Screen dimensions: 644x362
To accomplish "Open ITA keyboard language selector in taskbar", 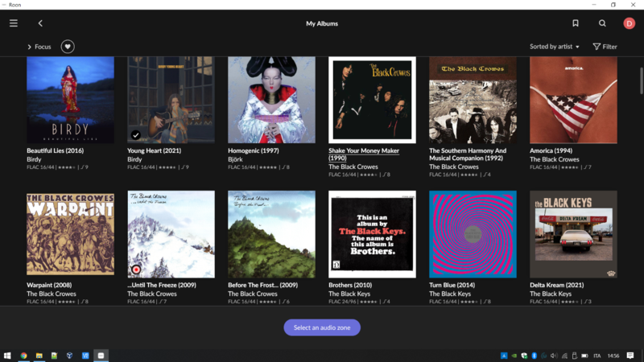I will tap(597, 355).
